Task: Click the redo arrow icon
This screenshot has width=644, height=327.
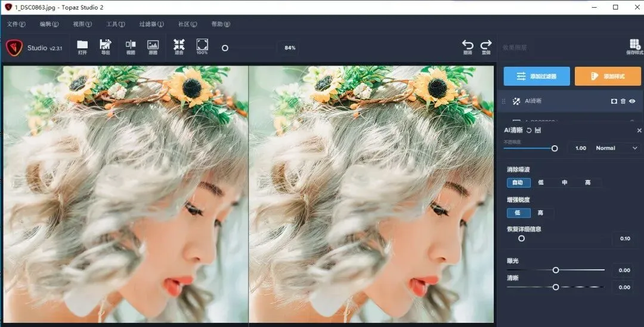Action: pyautogui.click(x=486, y=45)
